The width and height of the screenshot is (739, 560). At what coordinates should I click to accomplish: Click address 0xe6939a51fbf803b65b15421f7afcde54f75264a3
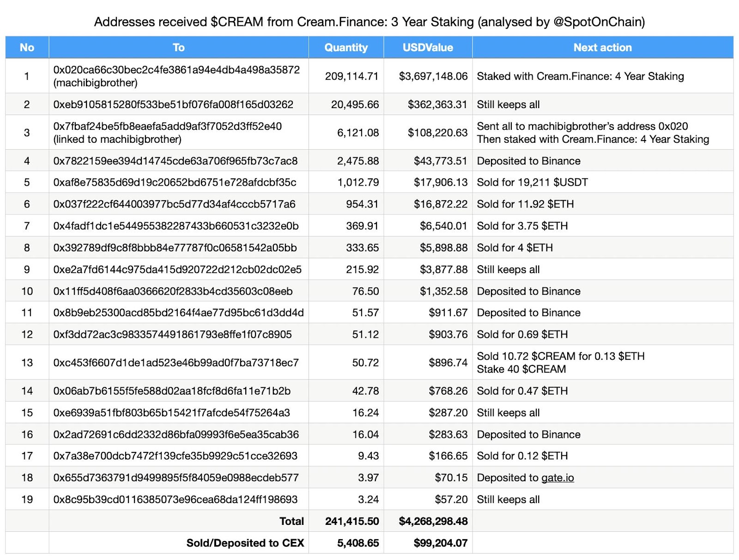coord(171,413)
